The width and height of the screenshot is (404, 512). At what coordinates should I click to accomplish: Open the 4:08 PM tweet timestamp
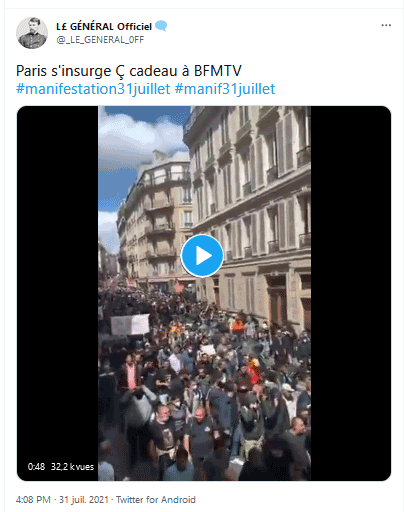point(33,500)
